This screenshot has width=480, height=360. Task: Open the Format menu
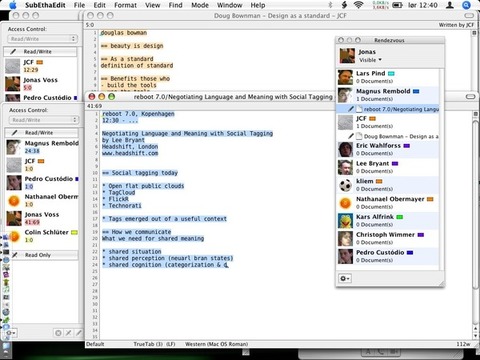coord(125,5)
